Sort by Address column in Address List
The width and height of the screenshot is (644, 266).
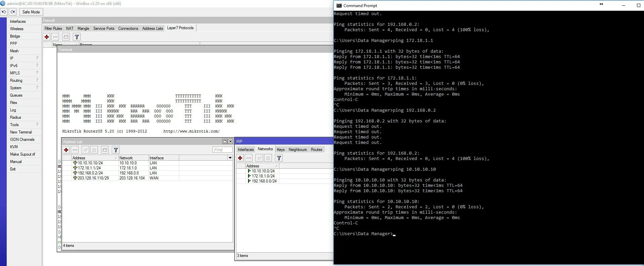[95, 158]
